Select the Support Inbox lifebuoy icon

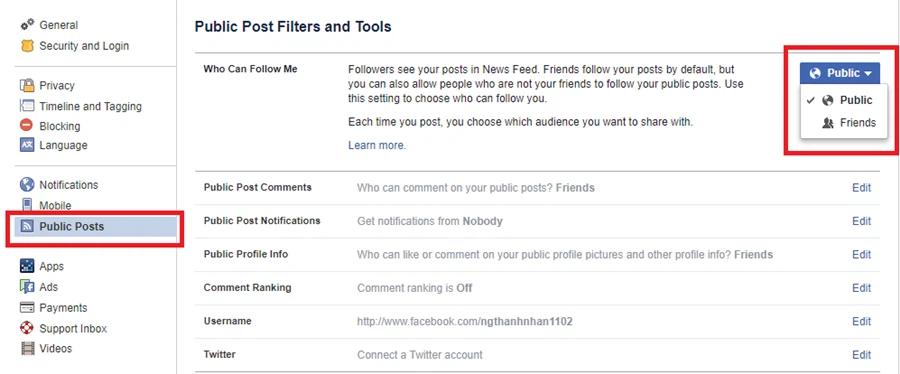pos(27,329)
